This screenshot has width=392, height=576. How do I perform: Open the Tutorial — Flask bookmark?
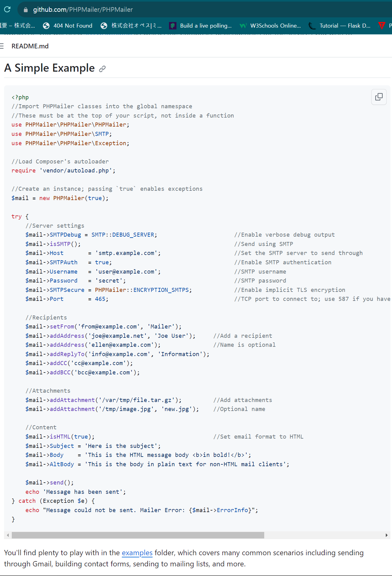[340, 26]
